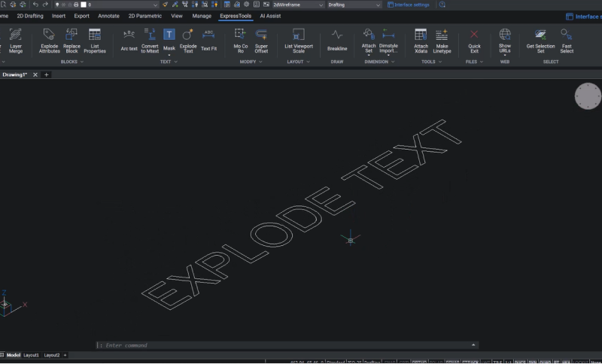Switch to the 2D Drafting ribbon tab
Image resolution: width=602 pixels, height=364 pixels.
[30, 16]
